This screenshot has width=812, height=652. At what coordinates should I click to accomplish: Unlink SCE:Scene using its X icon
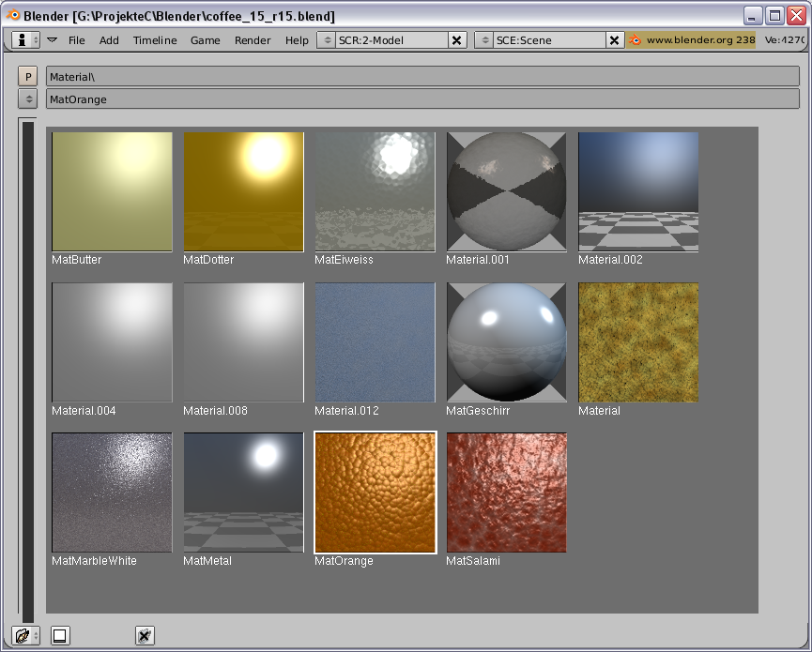click(x=615, y=40)
